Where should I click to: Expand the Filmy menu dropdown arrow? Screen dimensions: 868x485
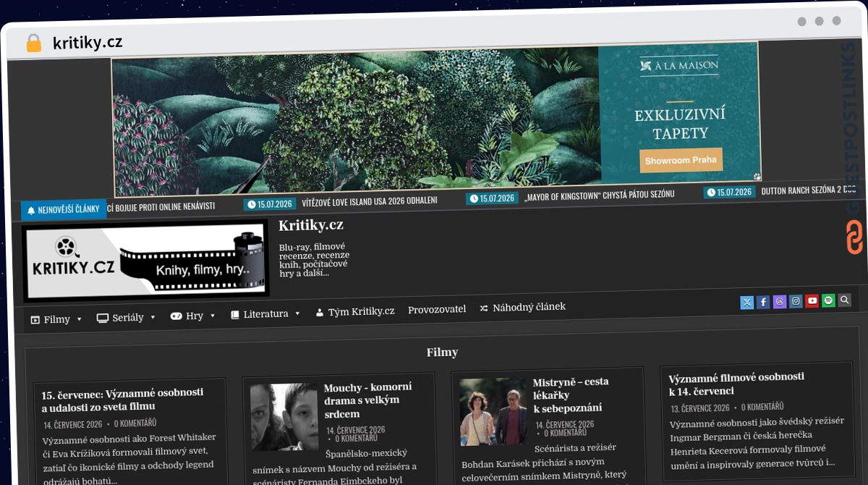click(79, 319)
